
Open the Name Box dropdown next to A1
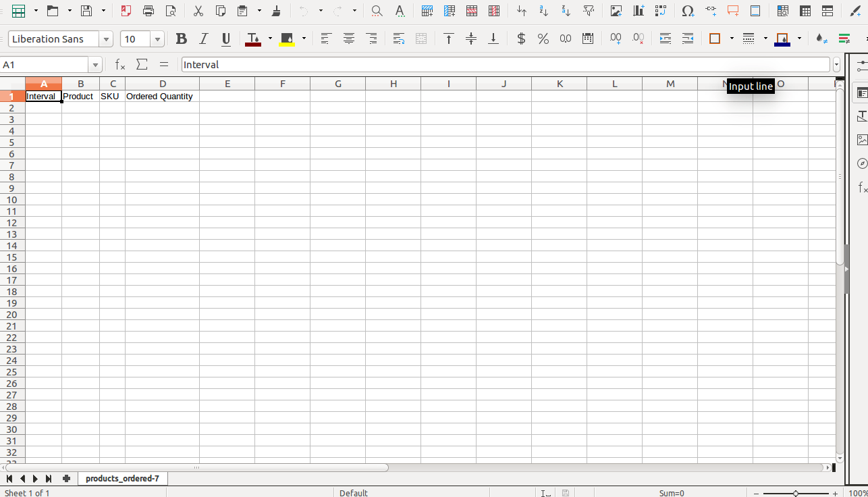point(95,65)
